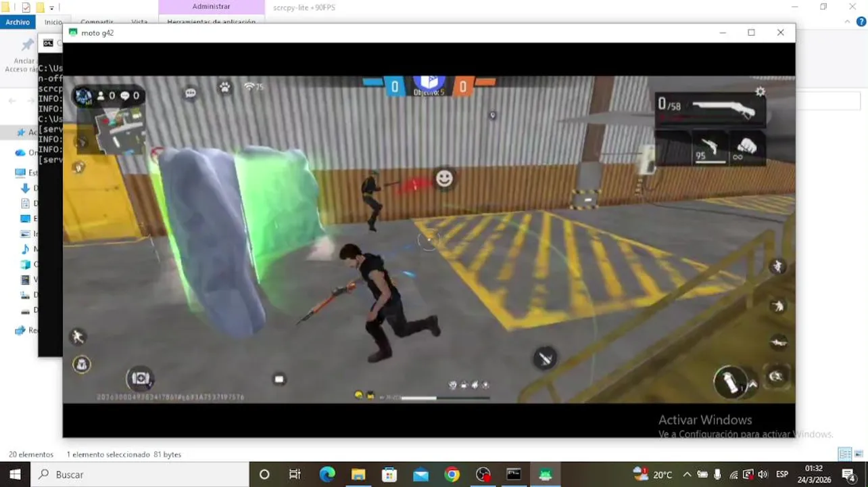
Task: Expand grenade selection arrow
Action: click(x=752, y=385)
